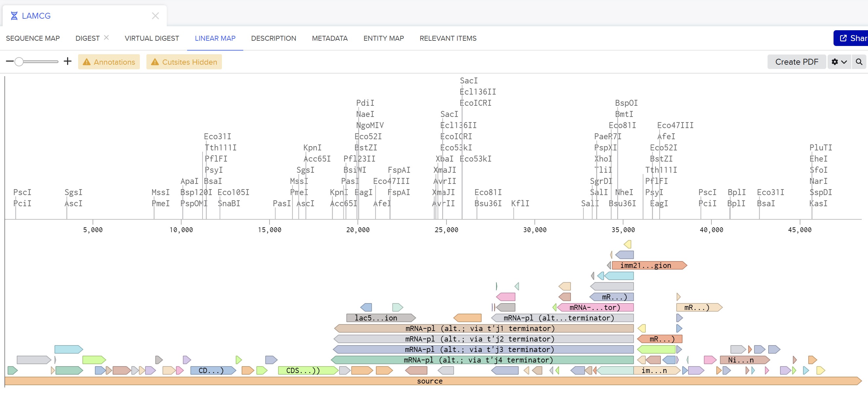
Task: Close the DIGEST tab with its X
Action: [x=106, y=38]
